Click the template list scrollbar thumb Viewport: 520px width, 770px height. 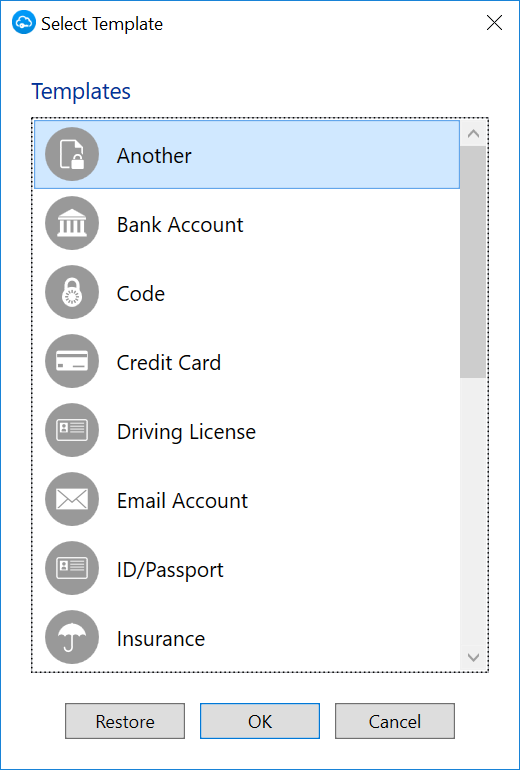(473, 262)
